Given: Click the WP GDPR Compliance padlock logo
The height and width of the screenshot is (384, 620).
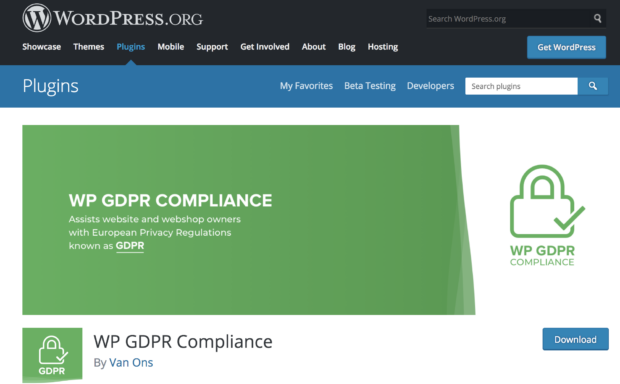Looking at the screenshot, I should (547, 216).
